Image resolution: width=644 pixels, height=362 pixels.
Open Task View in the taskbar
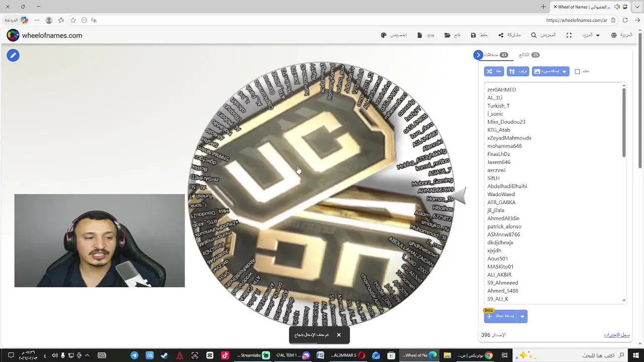tap(505, 355)
